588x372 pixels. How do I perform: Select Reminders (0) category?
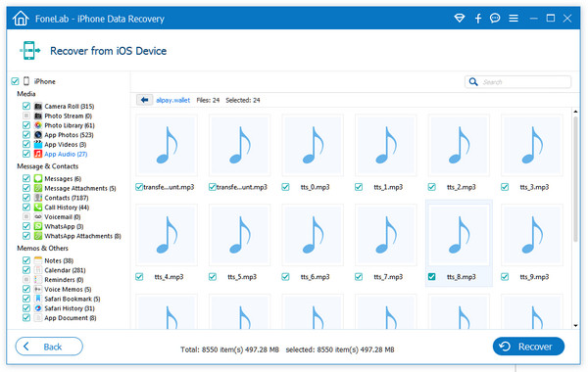click(64, 279)
